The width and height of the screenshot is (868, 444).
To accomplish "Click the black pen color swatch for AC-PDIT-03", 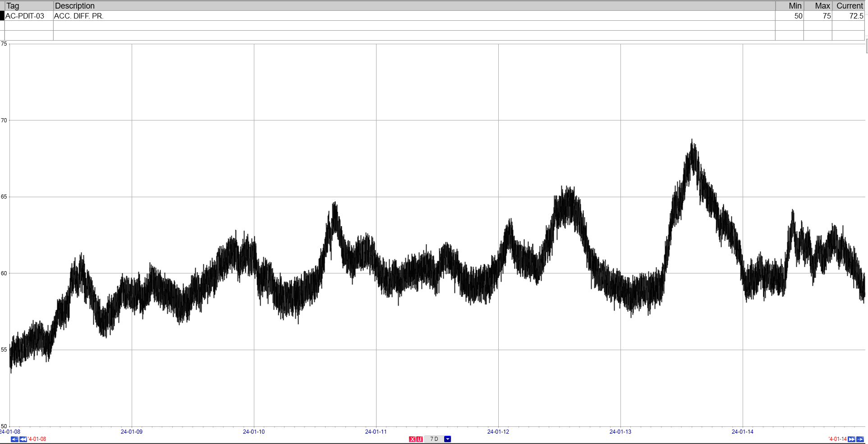I will (x=2, y=16).
